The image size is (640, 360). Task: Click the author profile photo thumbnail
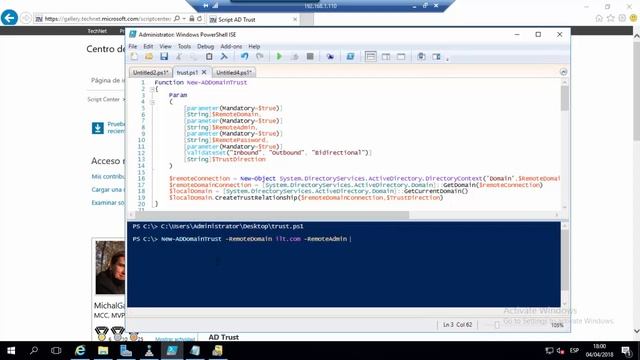click(x=110, y=267)
